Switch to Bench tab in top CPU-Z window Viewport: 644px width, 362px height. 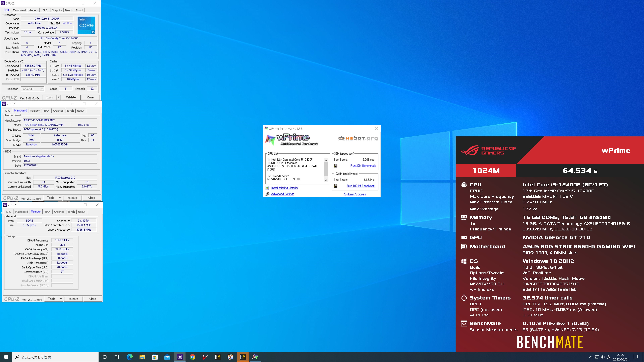point(69,10)
